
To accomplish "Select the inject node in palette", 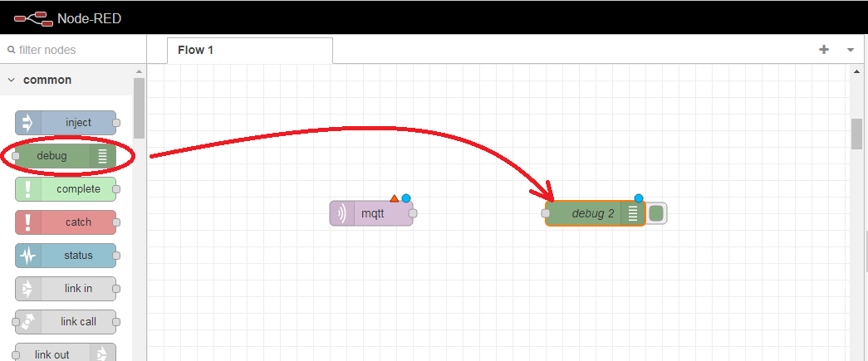I will tap(66, 123).
